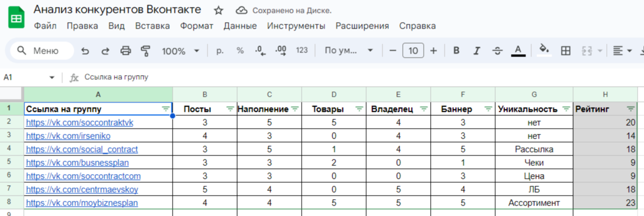Screen dimensions: 644x216
Task: Open the borders grid tool
Action: (566, 51)
